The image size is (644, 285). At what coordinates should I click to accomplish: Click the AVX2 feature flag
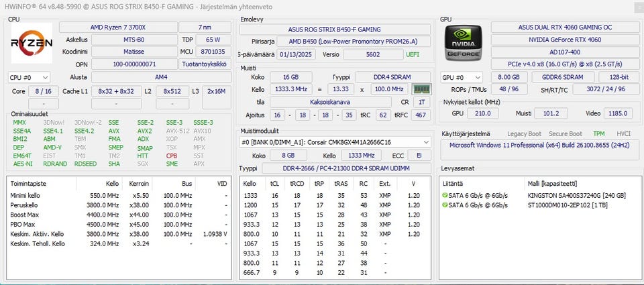pos(145,131)
